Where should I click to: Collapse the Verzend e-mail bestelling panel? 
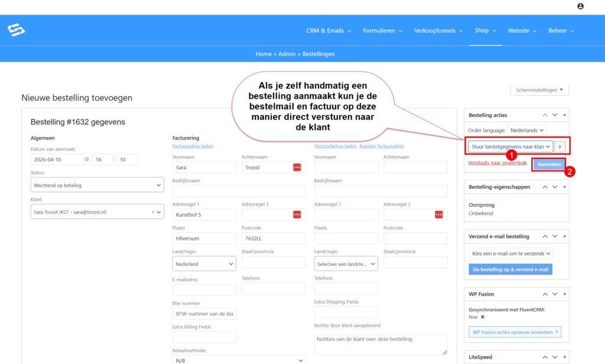(564, 236)
